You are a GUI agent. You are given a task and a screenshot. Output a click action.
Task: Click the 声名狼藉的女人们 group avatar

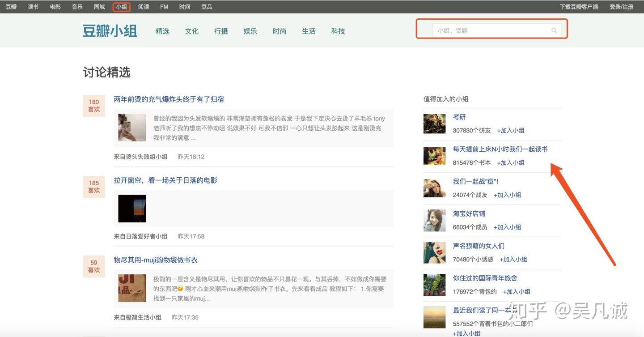click(434, 252)
